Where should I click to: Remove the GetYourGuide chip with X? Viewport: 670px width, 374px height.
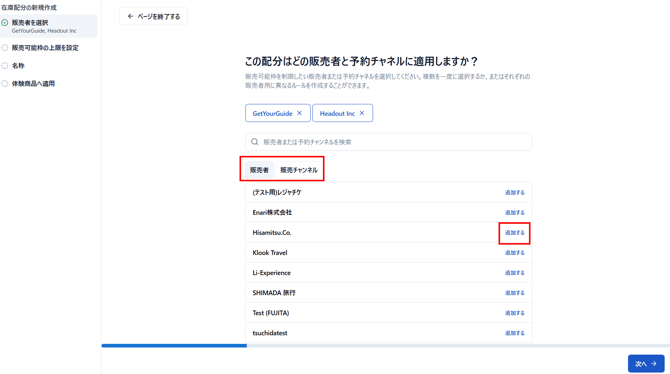[x=300, y=113]
